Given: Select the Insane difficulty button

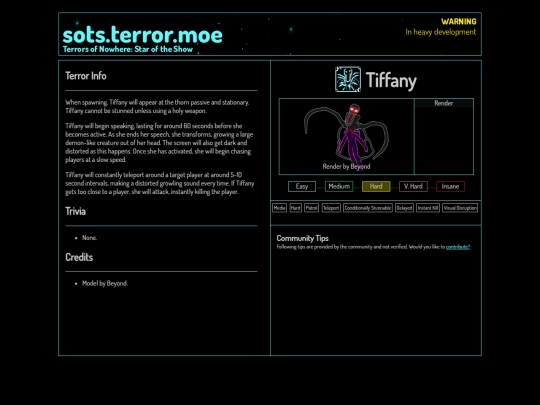Looking at the screenshot, I should (x=450, y=186).
